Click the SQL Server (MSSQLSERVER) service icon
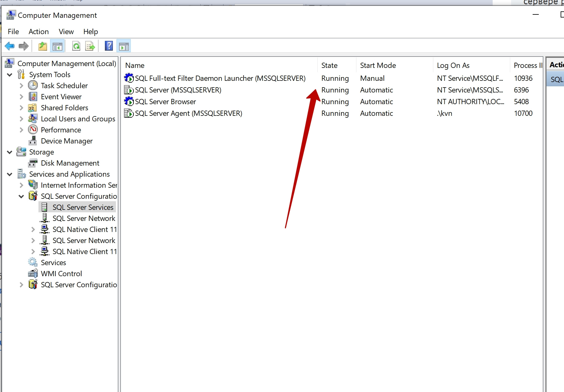Screen dimensions: 564x392 click(129, 90)
